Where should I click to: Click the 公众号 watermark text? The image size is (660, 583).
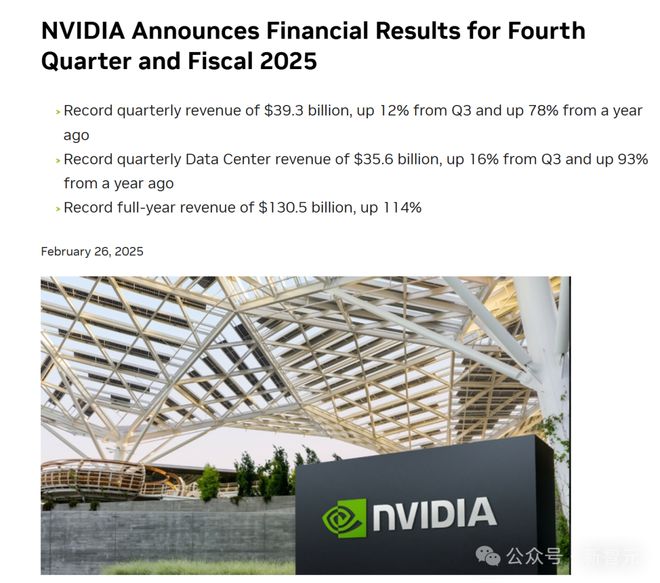(x=532, y=557)
